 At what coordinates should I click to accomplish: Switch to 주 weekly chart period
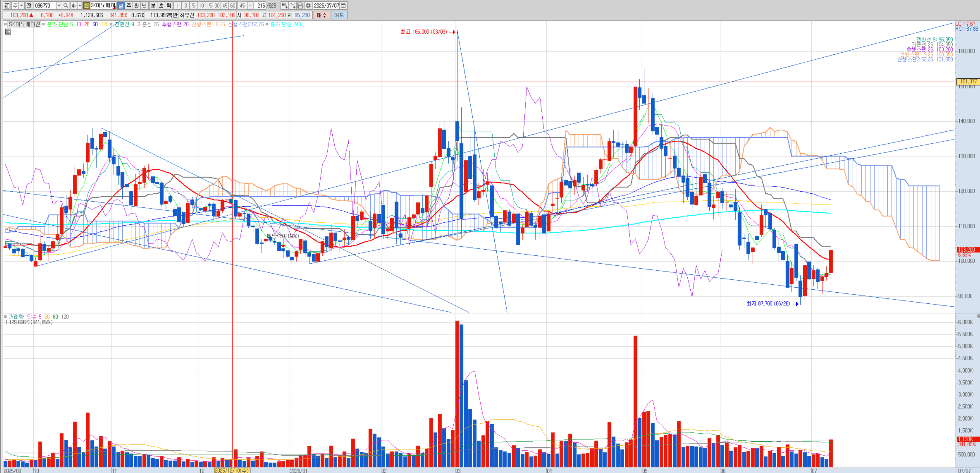click(x=129, y=5)
